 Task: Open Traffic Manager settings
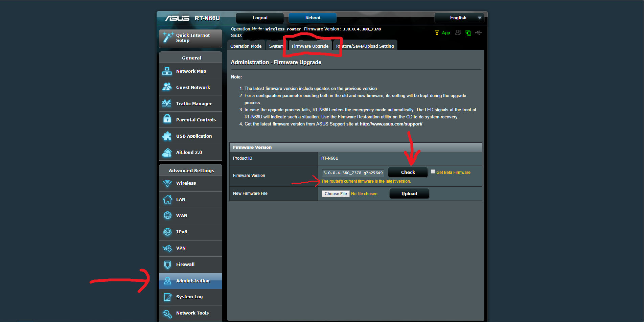click(x=194, y=103)
